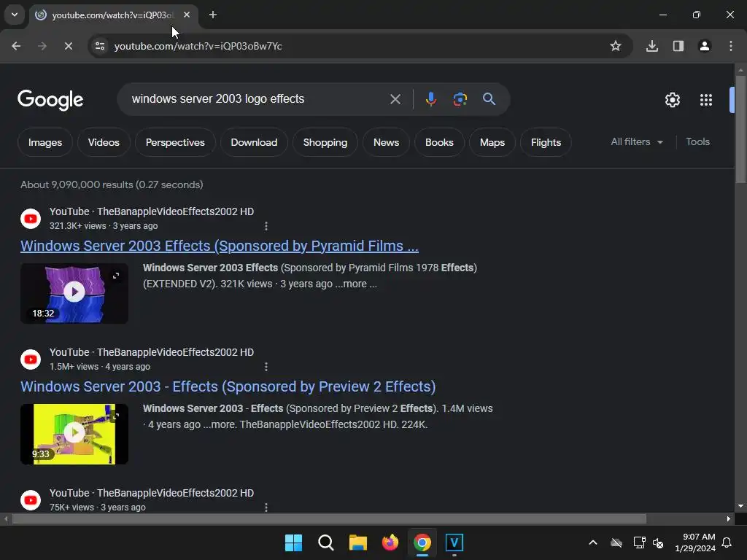Click the muted volume tray icon
Image resolution: width=747 pixels, height=560 pixels.
click(658, 542)
